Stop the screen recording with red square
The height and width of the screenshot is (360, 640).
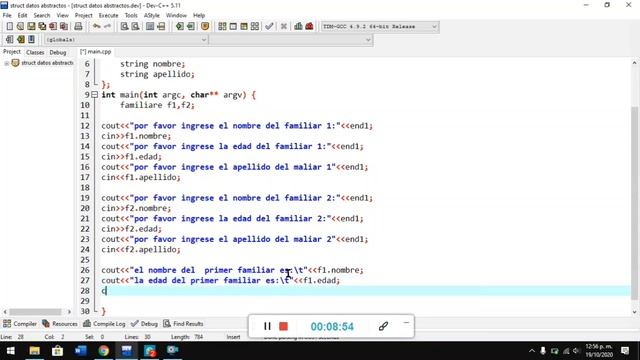(283, 326)
